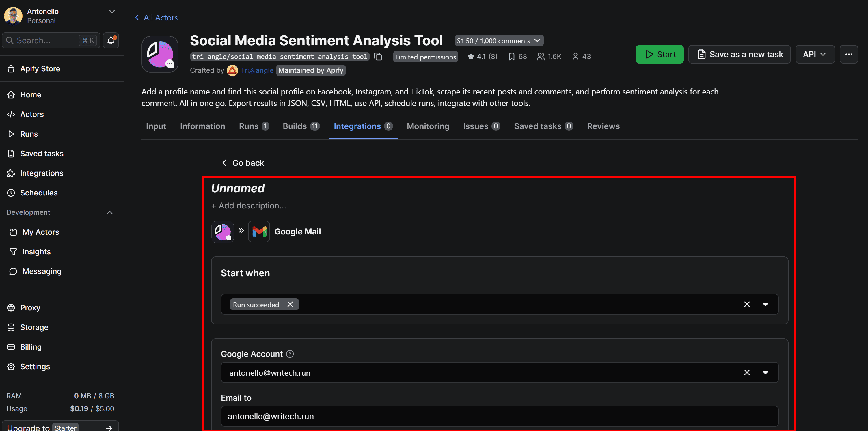Viewport: 868px width, 431px height.
Task: Open the three-dots more options menu
Action: pyautogui.click(x=848, y=54)
